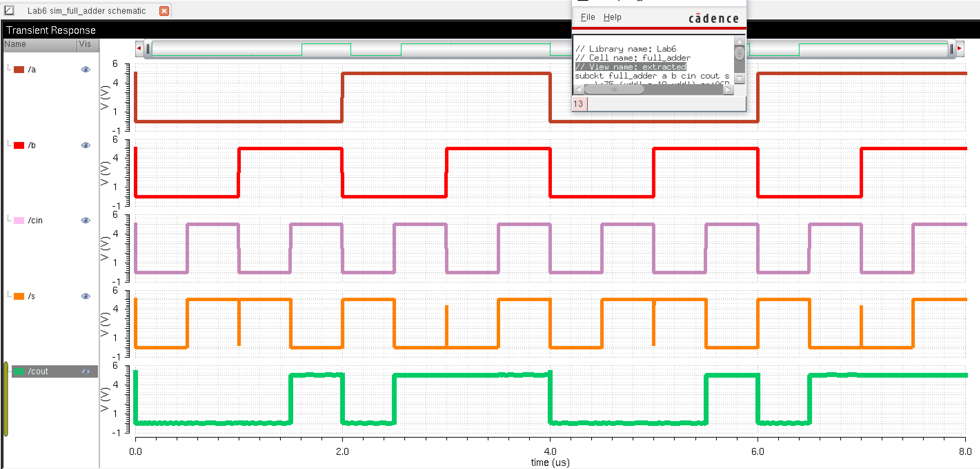
Task: Click the /a trace color swatch
Action: (x=19, y=70)
